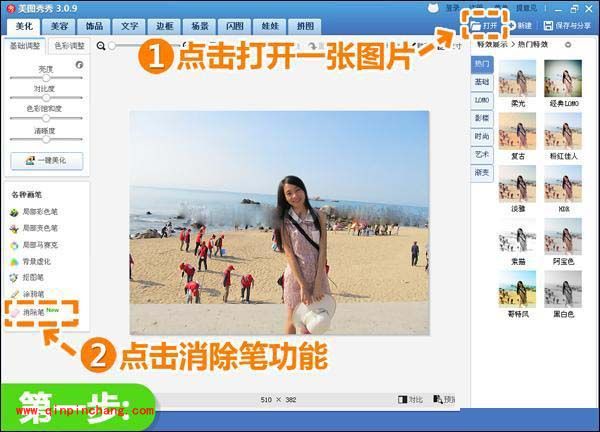600x432 pixels.
Task: Click the 510 × 382 dimensions text
Action: [278, 399]
